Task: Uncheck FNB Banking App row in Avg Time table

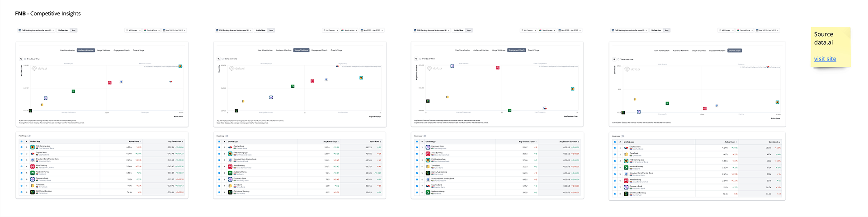Action: [21, 147]
